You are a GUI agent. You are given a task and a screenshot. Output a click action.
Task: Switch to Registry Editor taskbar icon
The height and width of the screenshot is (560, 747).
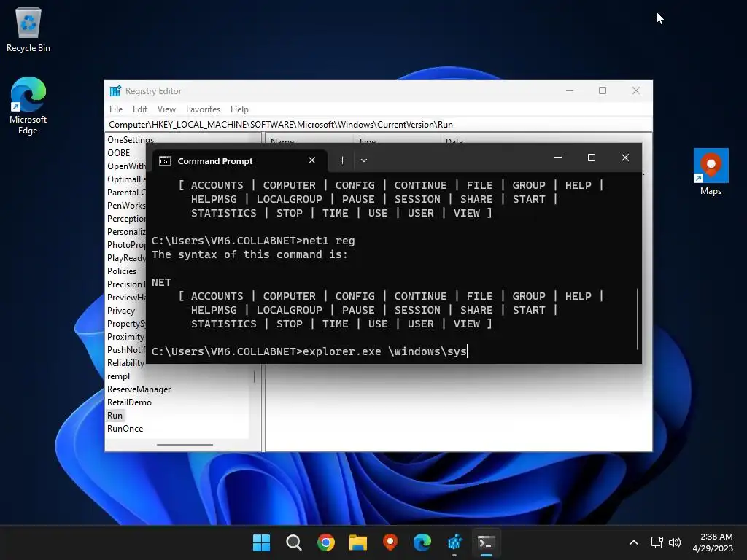(x=454, y=542)
